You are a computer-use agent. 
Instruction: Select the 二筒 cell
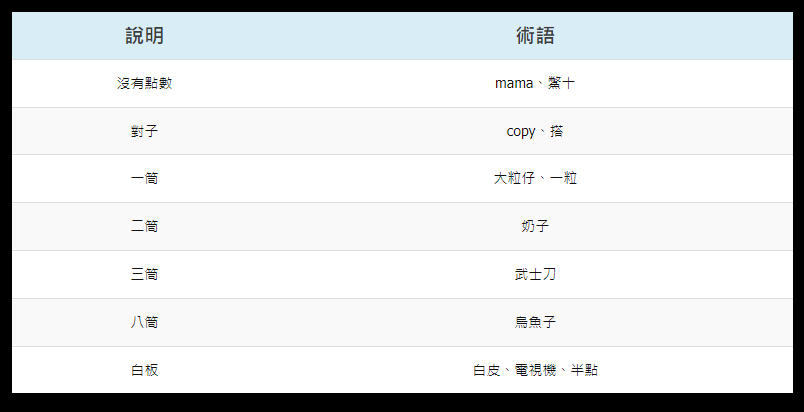click(144, 227)
